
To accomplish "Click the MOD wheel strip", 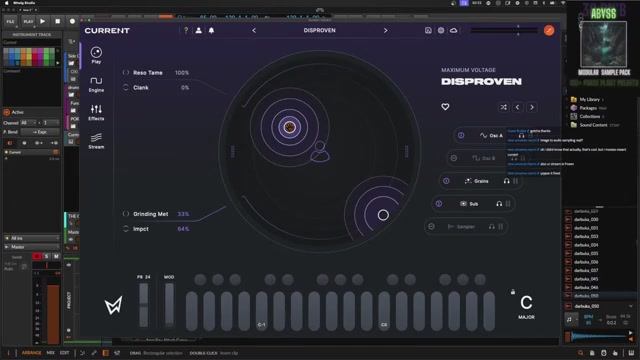I will tap(169, 305).
